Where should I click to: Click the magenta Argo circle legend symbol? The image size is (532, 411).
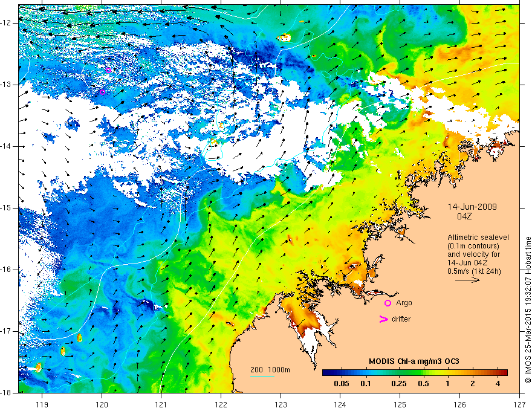tap(388, 303)
